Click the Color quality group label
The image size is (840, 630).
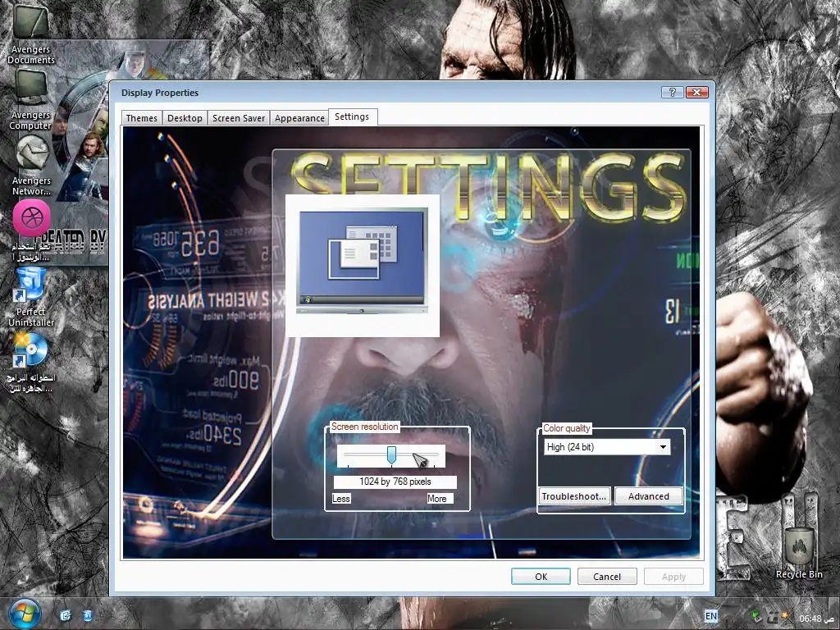tap(566, 428)
